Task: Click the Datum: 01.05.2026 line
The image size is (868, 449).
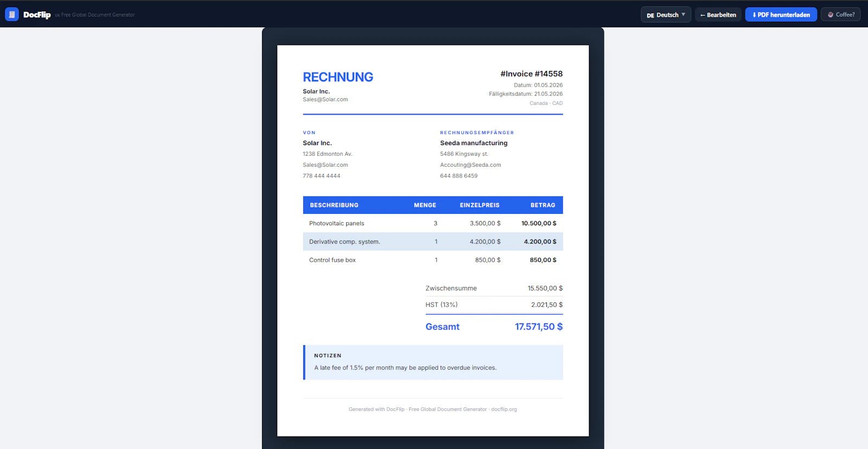Action: (538, 85)
